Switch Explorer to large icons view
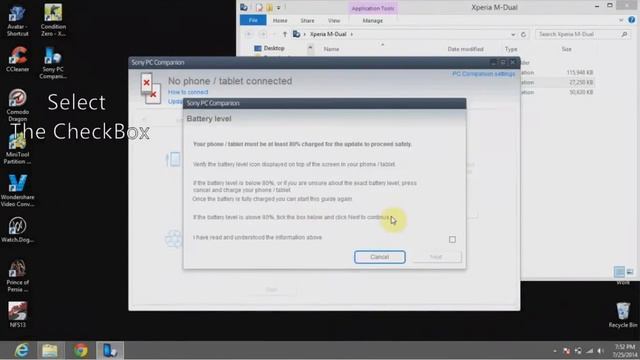Image resolution: width=640 pixels, height=360 pixels. 630,271
